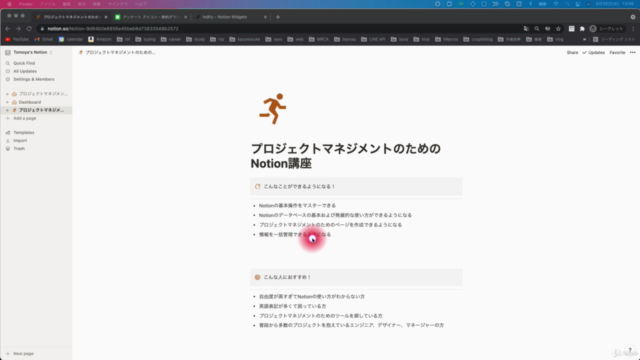
Task: Open the incognito シークレット profile button
Action: (x=607, y=29)
